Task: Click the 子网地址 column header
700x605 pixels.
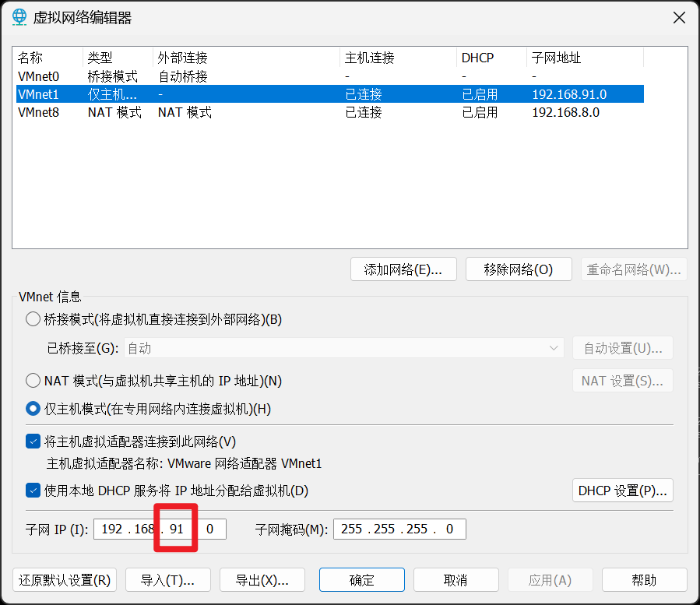Action: point(586,58)
